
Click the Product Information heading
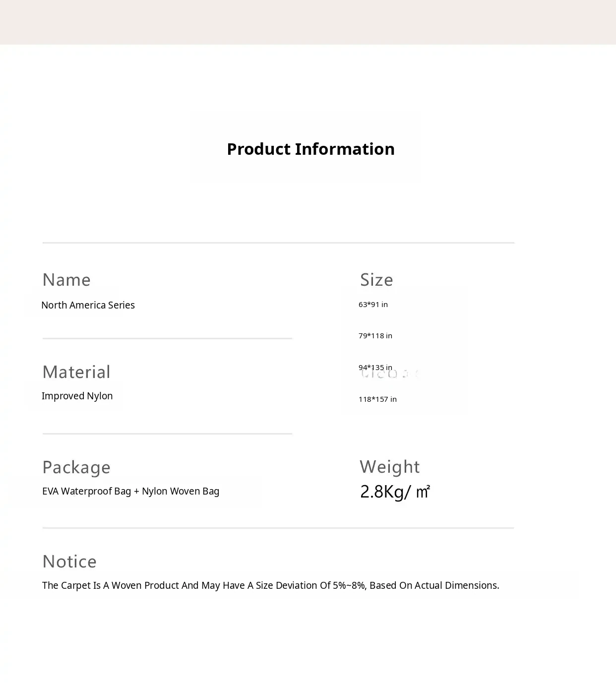coord(310,149)
